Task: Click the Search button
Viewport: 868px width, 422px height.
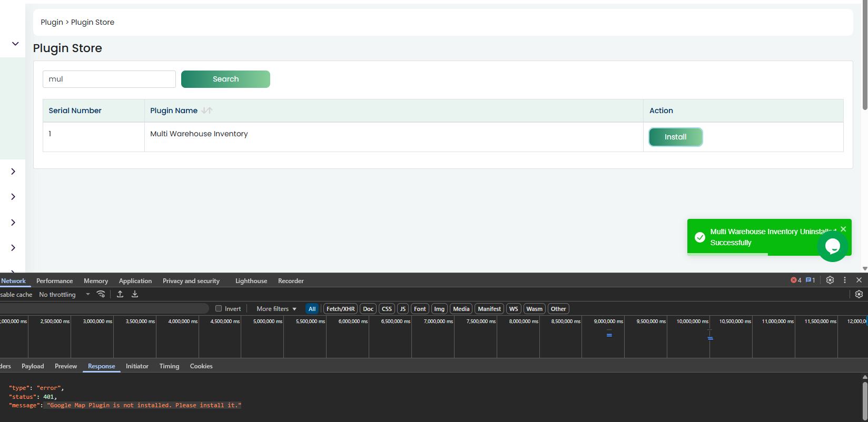Action: pos(225,79)
